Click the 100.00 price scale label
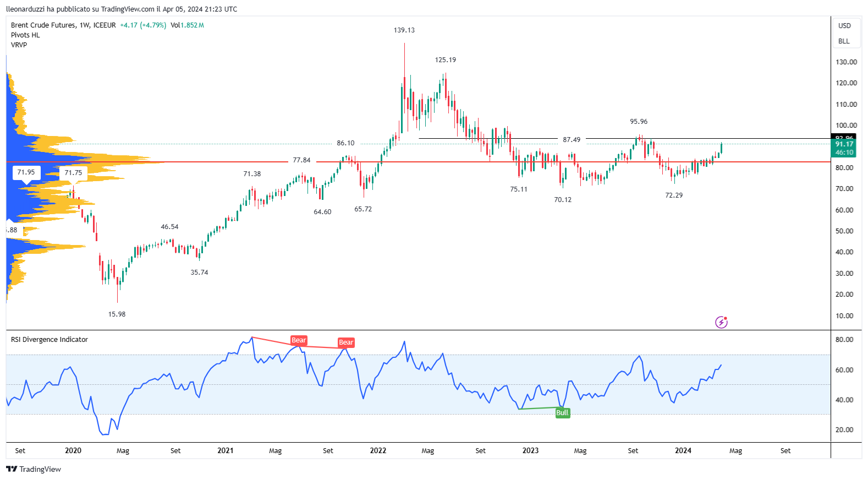 (x=846, y=126)
